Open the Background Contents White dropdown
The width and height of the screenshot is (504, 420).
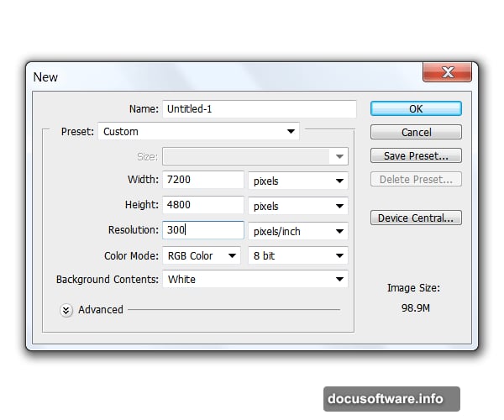tap(255, 280)
